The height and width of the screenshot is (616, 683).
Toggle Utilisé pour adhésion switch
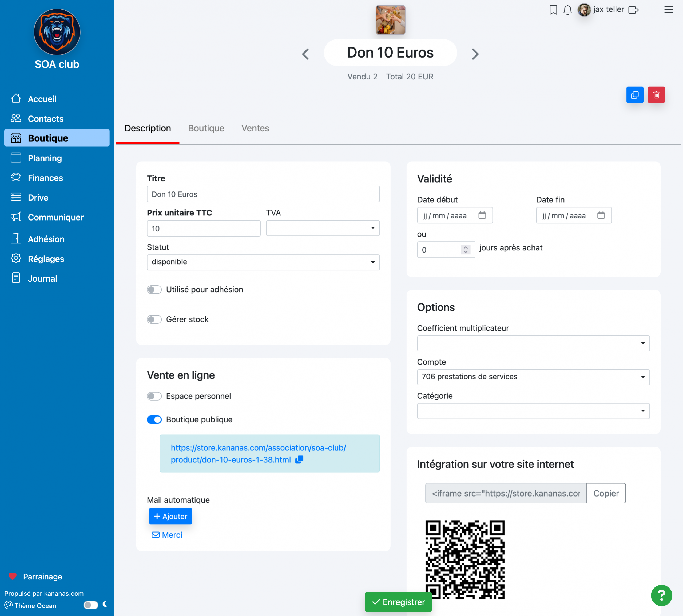tap(154, 290)
